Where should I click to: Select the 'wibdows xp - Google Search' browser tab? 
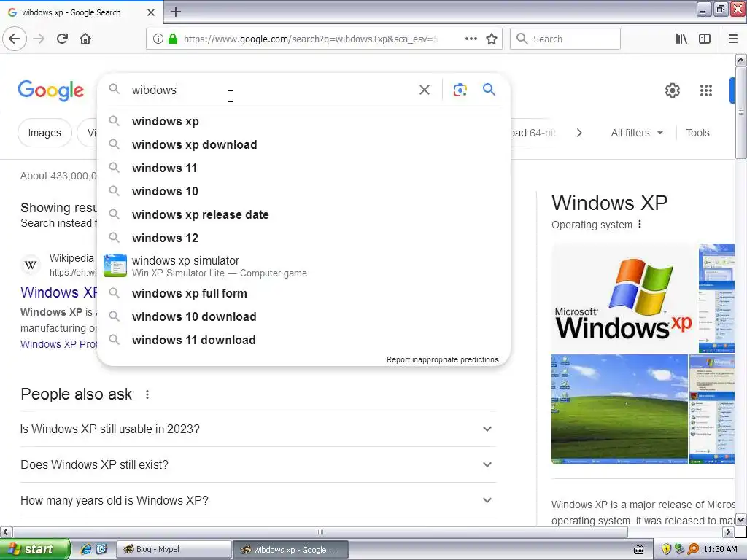click(x=81, y=12)
